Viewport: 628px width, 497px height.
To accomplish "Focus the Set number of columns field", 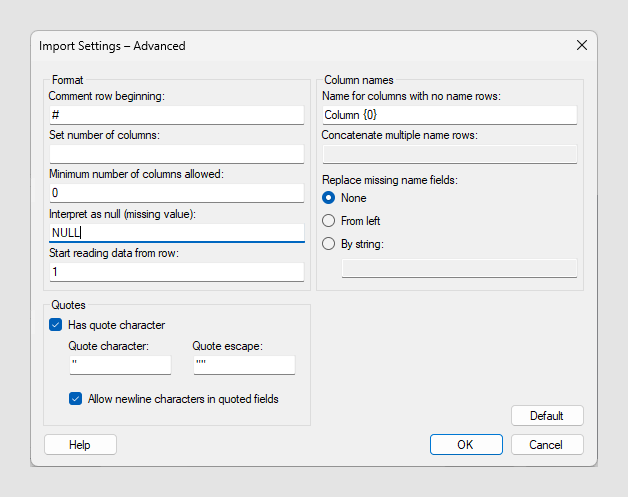I will 177,154.
